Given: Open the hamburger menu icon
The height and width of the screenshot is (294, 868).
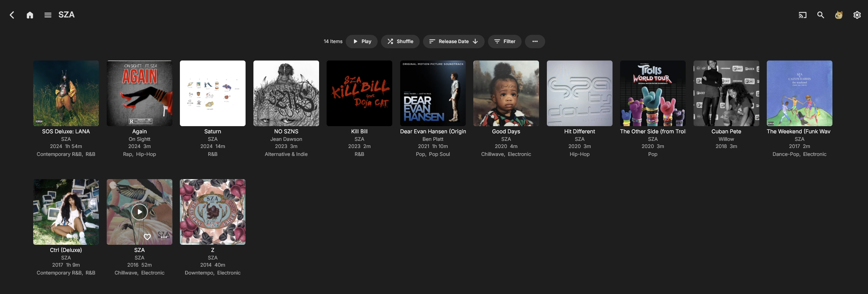Looking at the screenshot, I should [x=48, y=15].
